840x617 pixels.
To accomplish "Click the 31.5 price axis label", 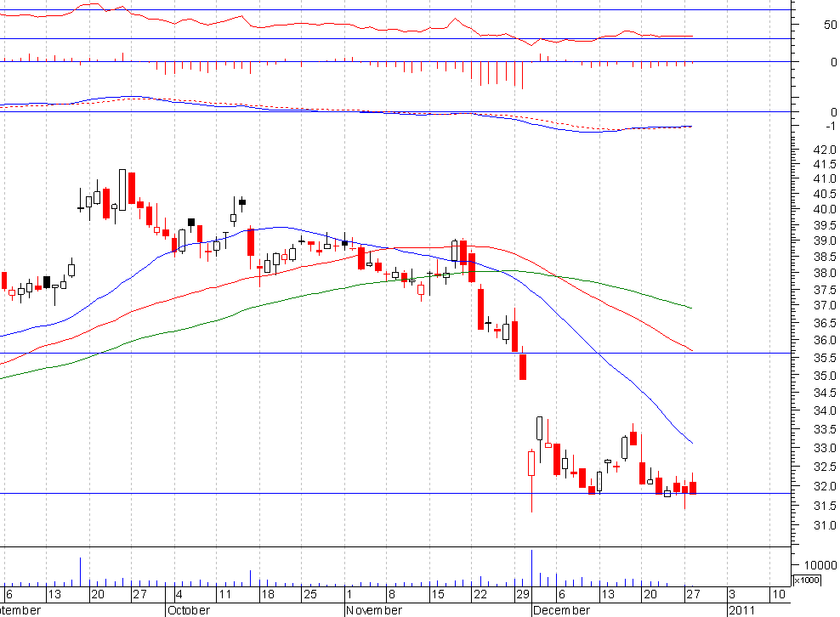I will pyautogui.click(x=825, y=506).
